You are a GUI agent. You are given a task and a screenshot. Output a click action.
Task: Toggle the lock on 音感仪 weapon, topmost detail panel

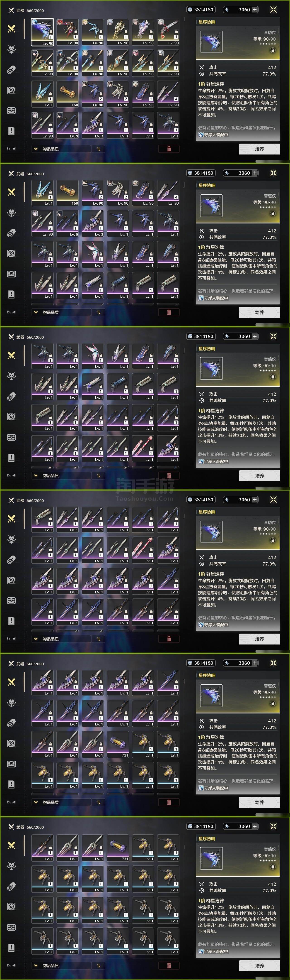(x=273, y=50)
